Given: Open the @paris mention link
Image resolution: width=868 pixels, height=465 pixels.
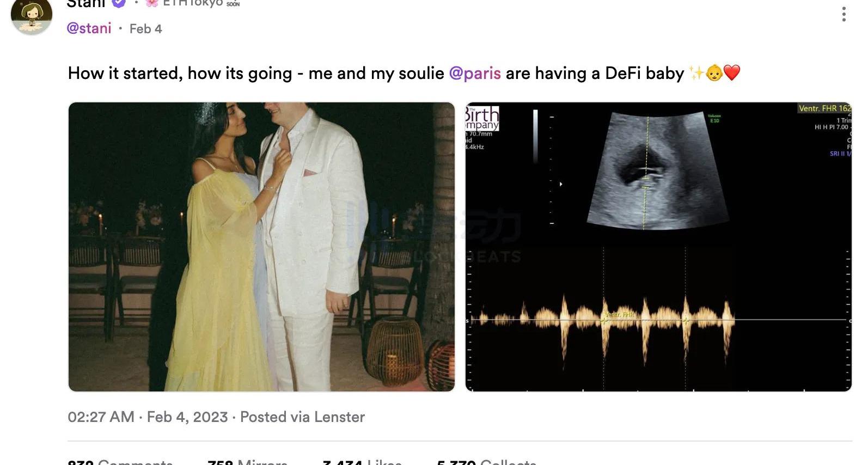Looking at the screenshot, I should (x=474, y=73).
